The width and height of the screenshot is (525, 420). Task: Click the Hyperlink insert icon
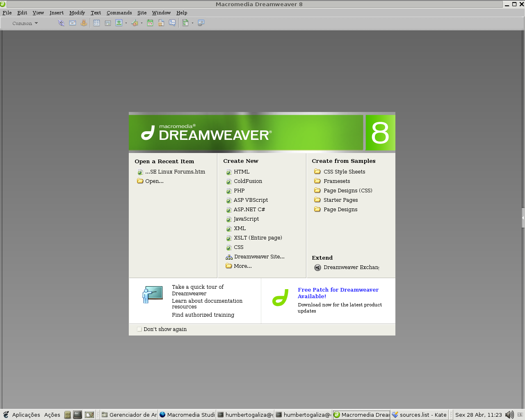pyautogui.click(x=61, y=23)
